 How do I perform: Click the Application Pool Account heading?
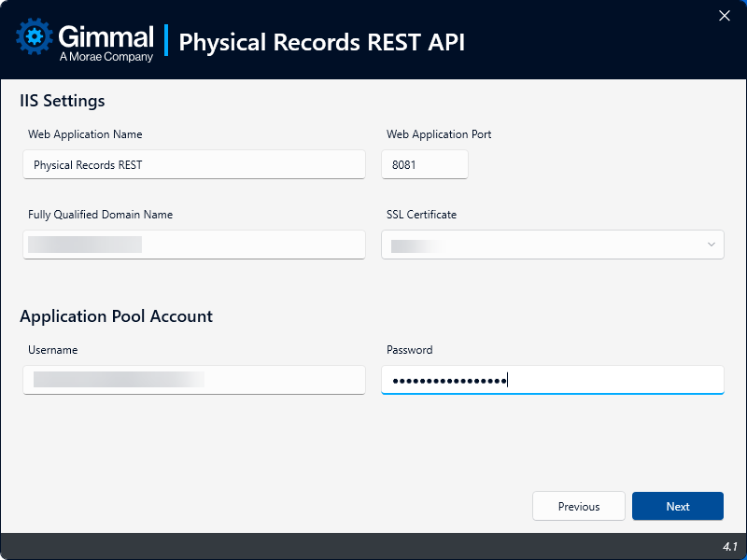click(116, 316)
